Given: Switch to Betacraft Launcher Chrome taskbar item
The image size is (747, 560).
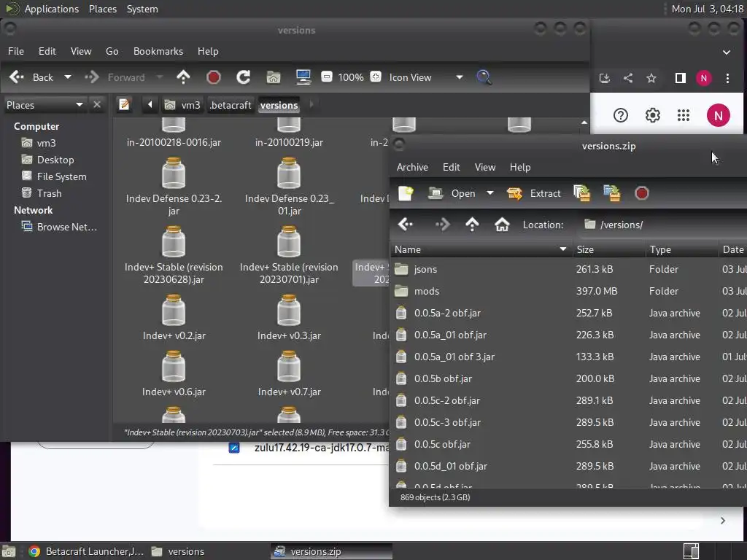Looking at the screenshot, I should 86,551.
